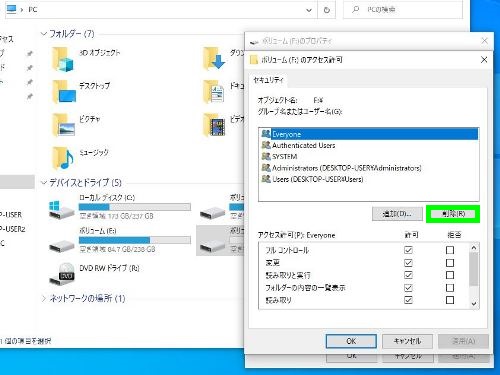Click first pin icon in Explorer sidebar
This screenshot has height=375, width=500.
30,53
